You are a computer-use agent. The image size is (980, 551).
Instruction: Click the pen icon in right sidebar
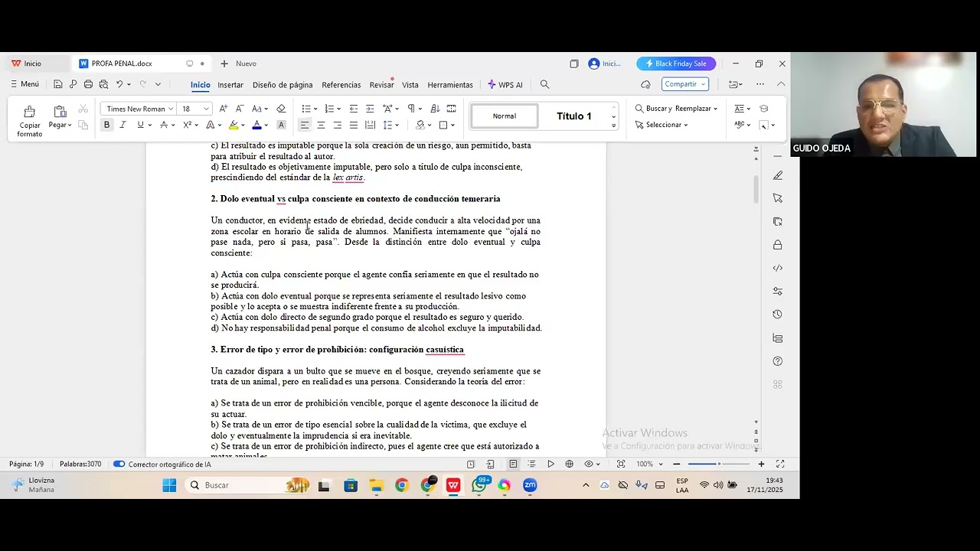[778, 175]
